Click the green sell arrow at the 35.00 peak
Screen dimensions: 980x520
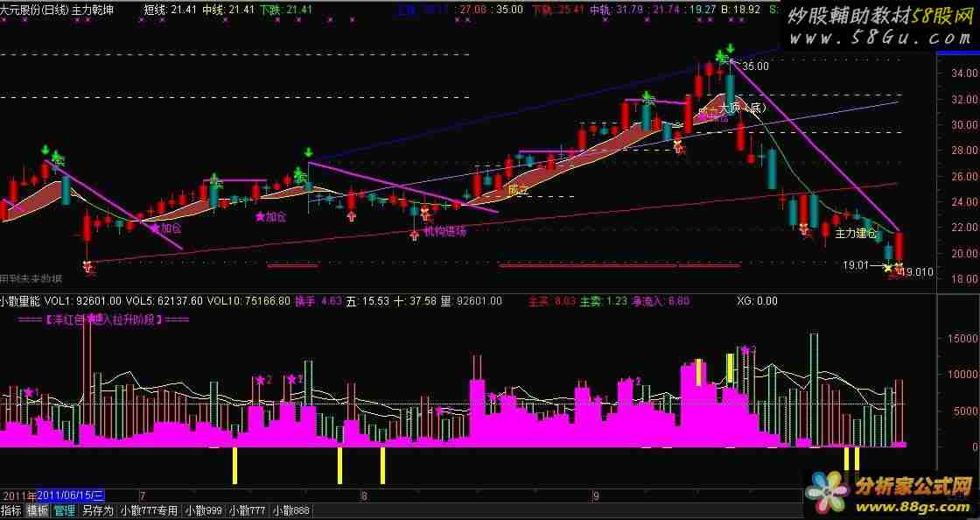pyautogui.click(x=730, y=49)
